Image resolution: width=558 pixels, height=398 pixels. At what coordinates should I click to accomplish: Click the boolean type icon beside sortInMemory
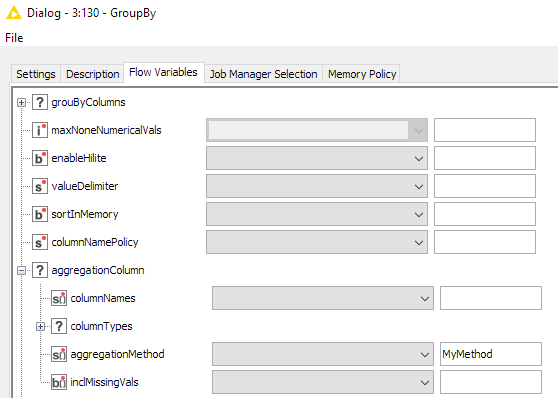tap(40, 214)
